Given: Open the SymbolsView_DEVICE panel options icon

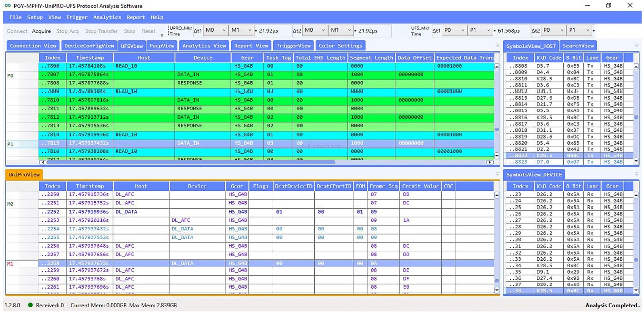Looking at the screenshot, I should 636,175.
